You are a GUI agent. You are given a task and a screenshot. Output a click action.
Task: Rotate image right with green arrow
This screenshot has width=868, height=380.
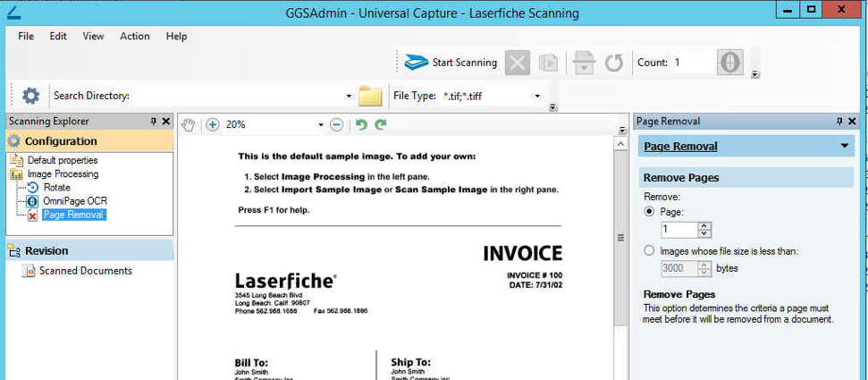380,124
